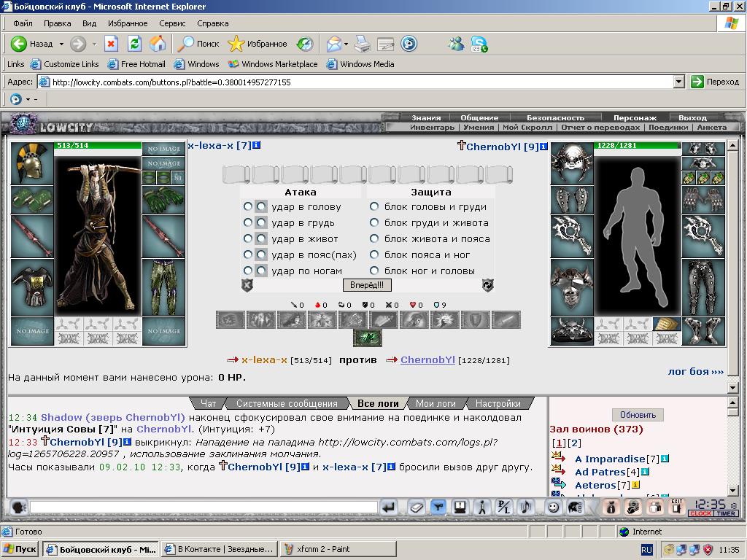Open the History clock icon

pyautogui.click(x=305, y=44)
